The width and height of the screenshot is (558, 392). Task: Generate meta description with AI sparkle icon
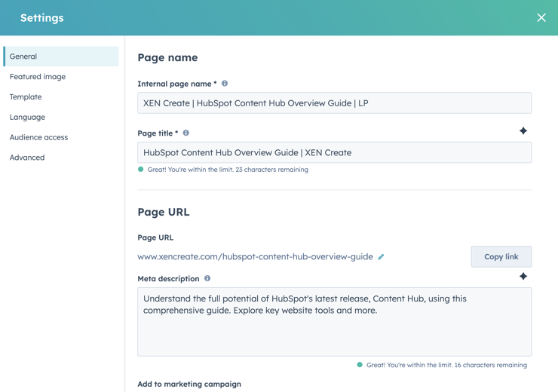click(523, 277)
